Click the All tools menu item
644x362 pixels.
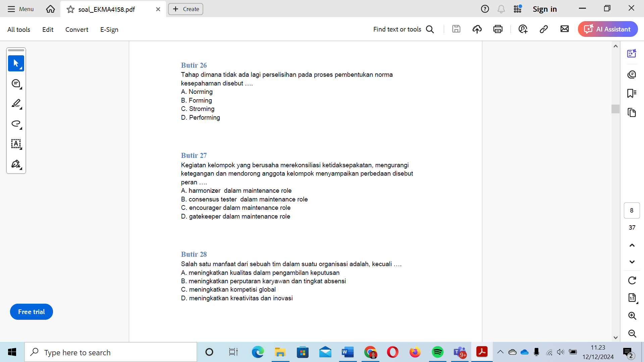pos(18,29)
